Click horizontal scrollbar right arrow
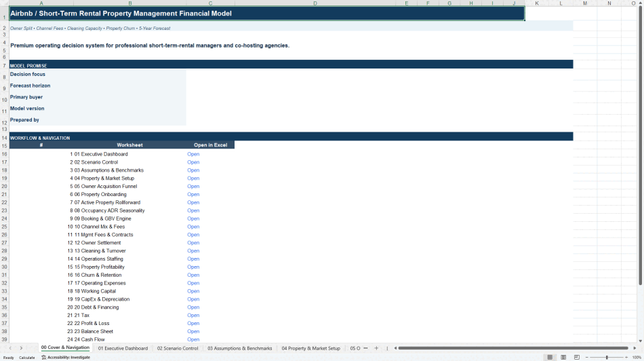644x361 pixels. (635, 348)
